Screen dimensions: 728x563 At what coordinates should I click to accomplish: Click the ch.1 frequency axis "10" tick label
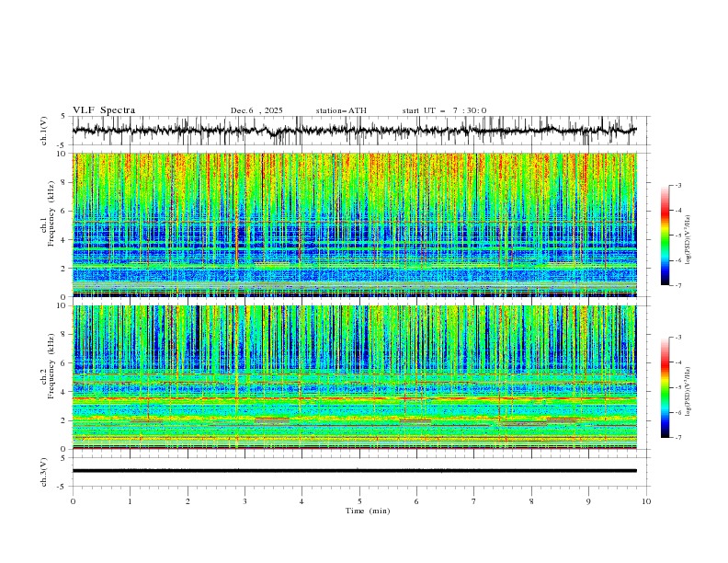(63, 154)
